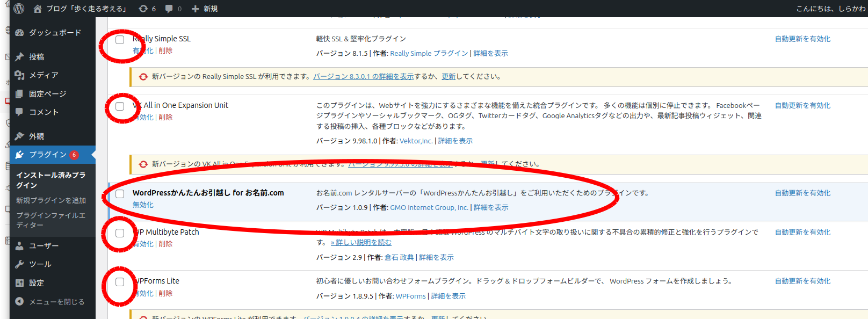
Task: Open the 倉石 政典 author link
Action: click(399, 257)
